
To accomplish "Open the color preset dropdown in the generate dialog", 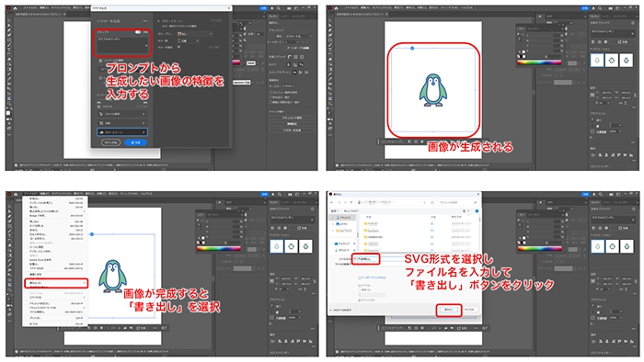I will [x=195, y=34].
